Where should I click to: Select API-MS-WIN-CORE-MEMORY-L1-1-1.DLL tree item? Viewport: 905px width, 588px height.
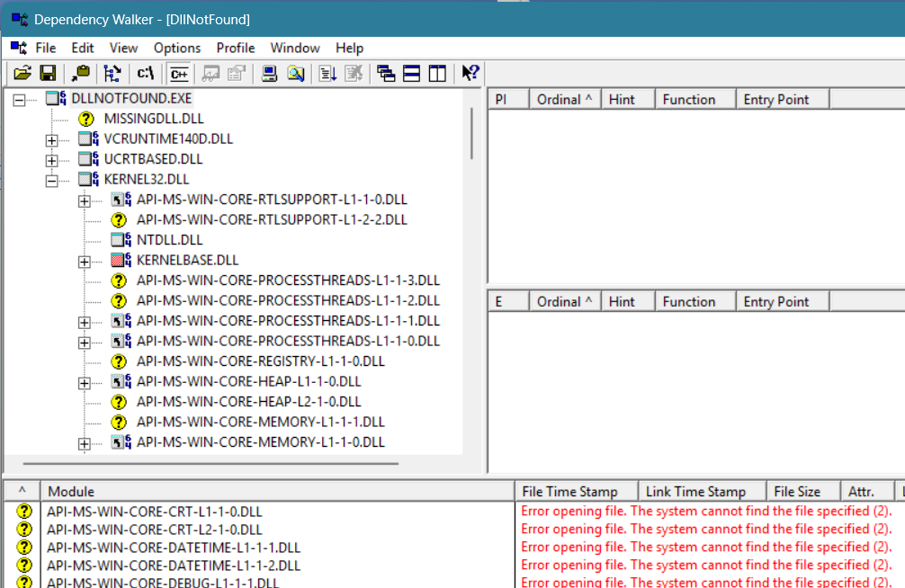[x=260, y=422]
